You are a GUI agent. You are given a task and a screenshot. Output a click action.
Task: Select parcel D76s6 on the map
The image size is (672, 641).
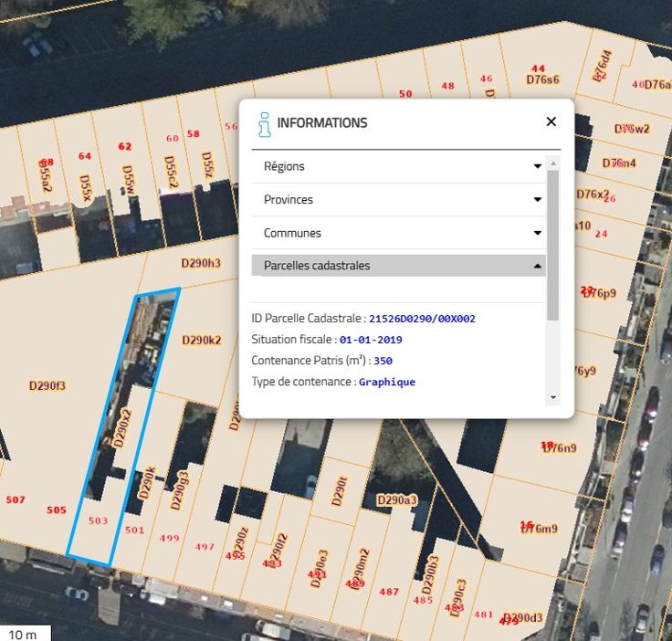541,79
